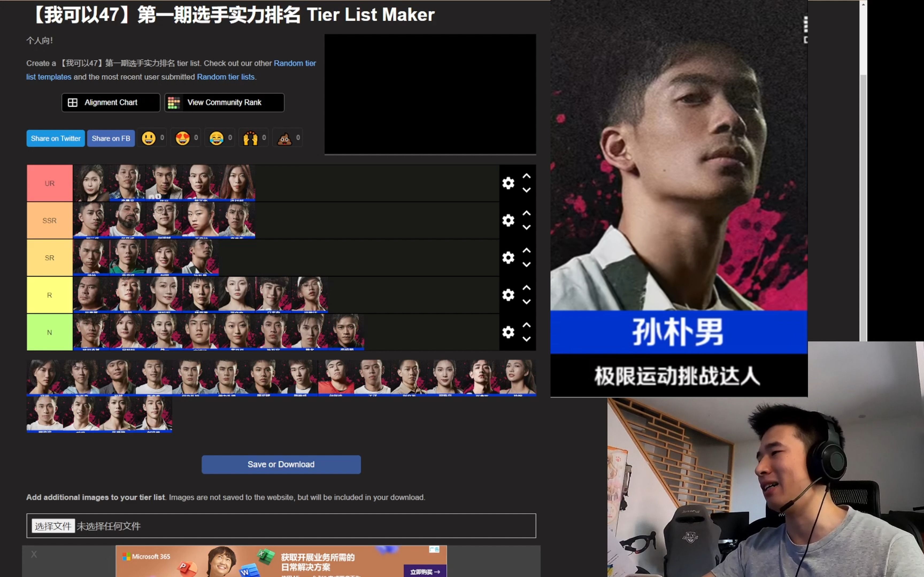Expand the N tier upward arrow

[x=526, y=325]
